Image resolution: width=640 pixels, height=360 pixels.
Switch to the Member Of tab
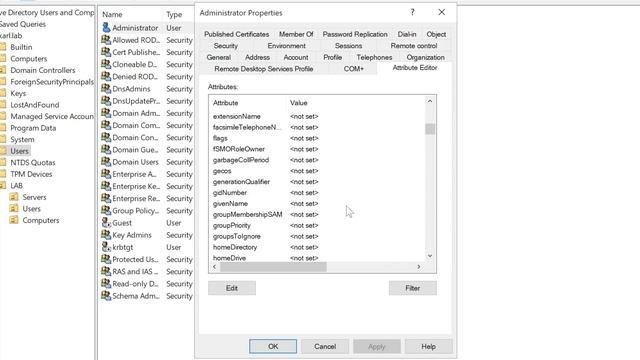point(296,34)
